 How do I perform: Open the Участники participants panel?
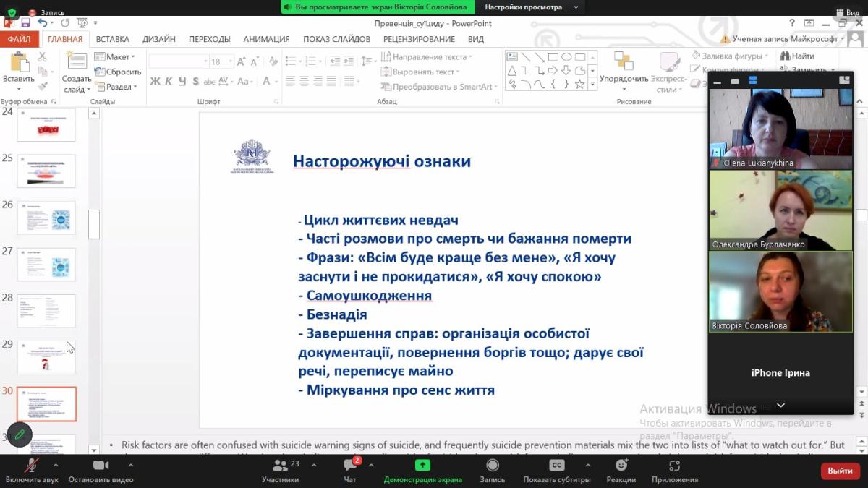280,466
